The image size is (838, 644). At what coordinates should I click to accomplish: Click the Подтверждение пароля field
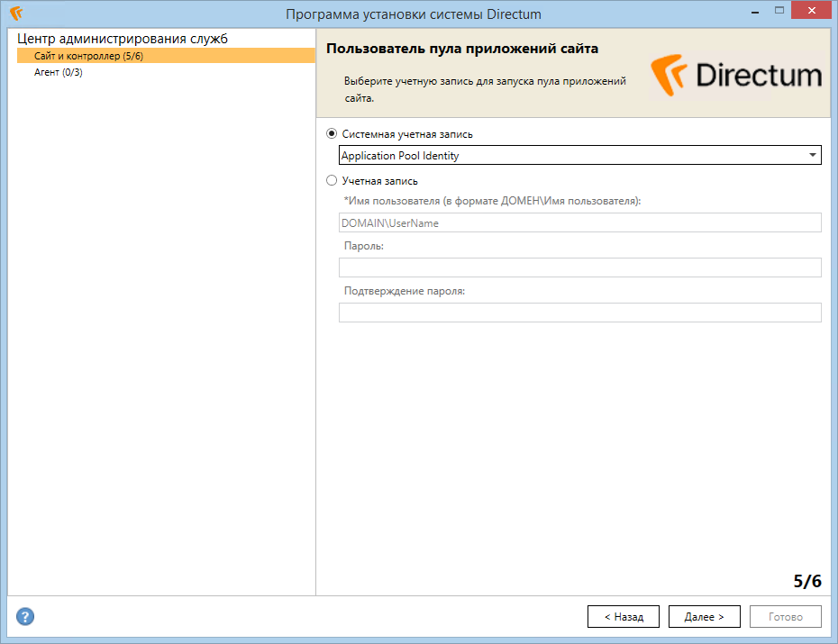tap(580, 313)
